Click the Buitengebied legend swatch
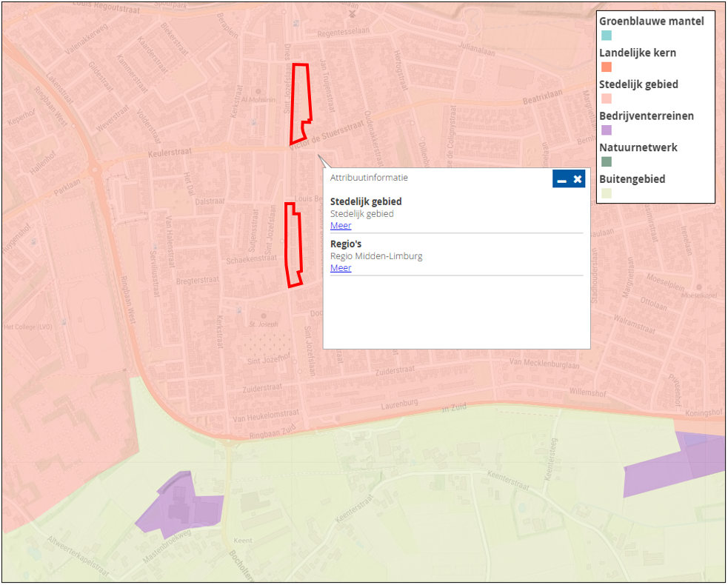The width and height of the screenshot is (728, 585). coord(606,193)
